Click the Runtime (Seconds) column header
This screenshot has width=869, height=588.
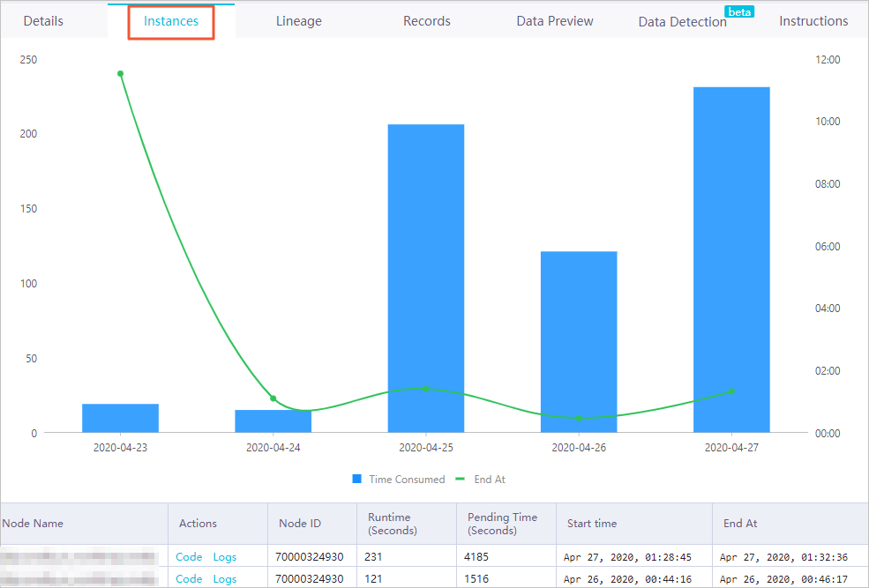point(393,524)
